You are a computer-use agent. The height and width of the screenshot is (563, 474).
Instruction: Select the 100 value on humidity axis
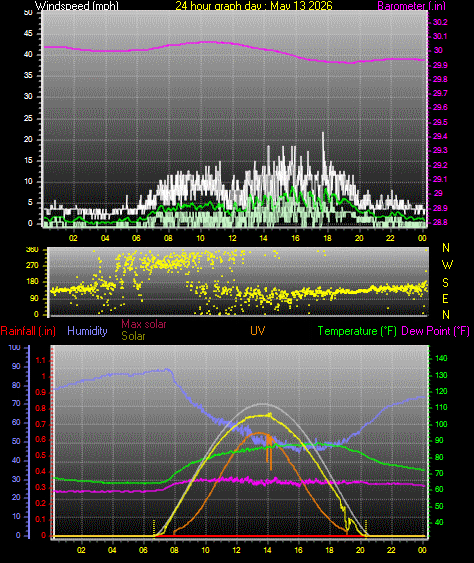14,348
